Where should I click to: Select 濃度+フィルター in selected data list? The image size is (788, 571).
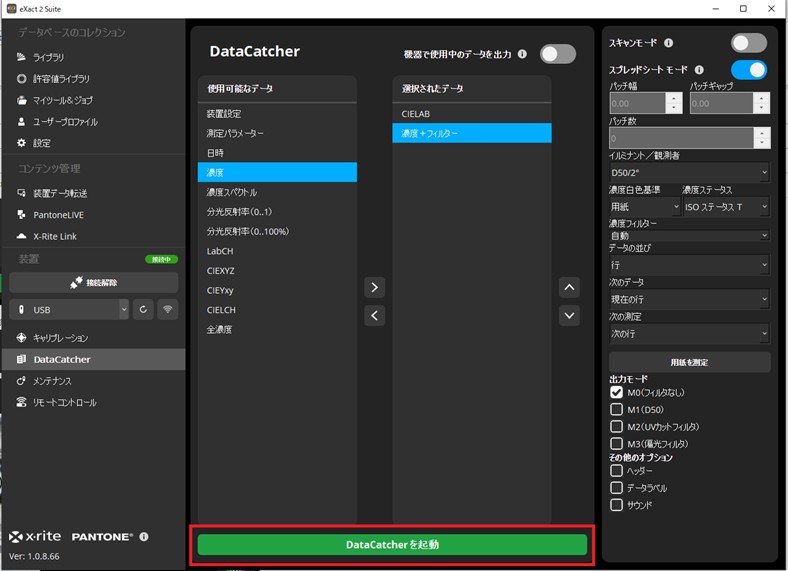(x=472, y=134)
